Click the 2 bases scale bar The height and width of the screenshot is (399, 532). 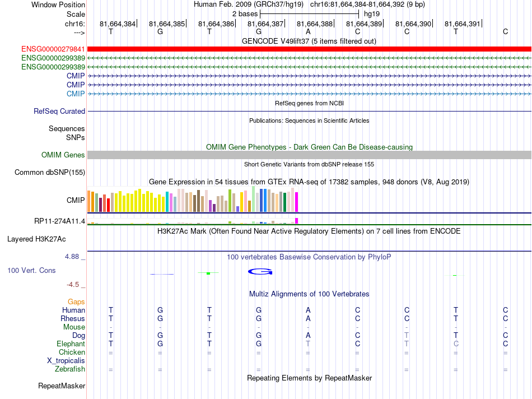(309, 14)
